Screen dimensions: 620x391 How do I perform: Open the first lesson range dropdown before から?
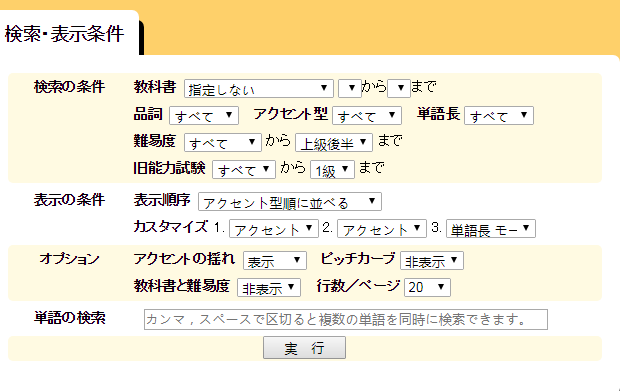tap(350, 89)
